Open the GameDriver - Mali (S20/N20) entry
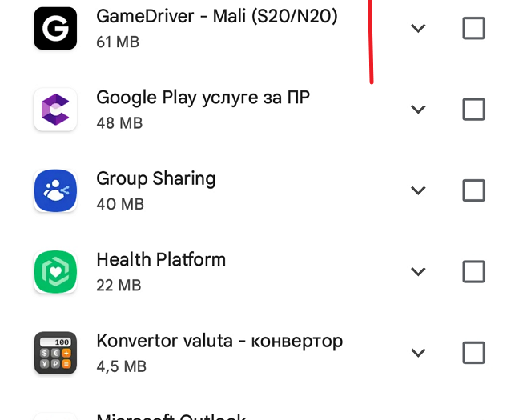This screenshot has width=519, height=420. [217, 16]
